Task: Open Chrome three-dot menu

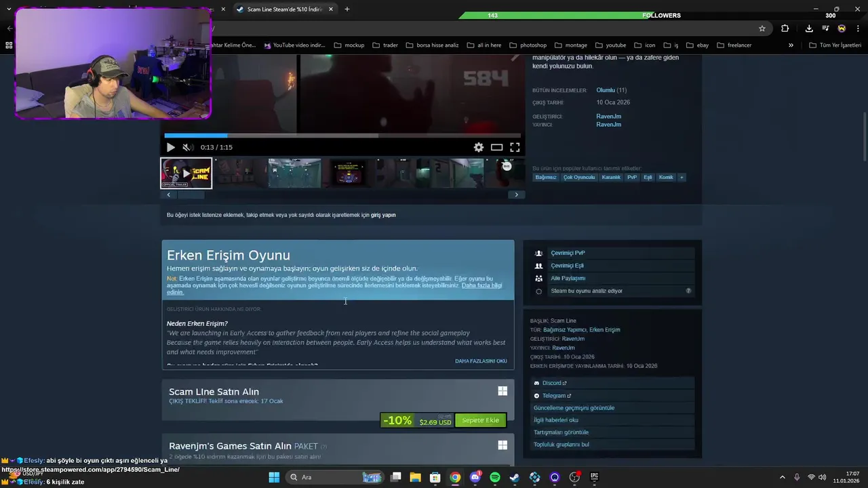Action: pos(858,28)
